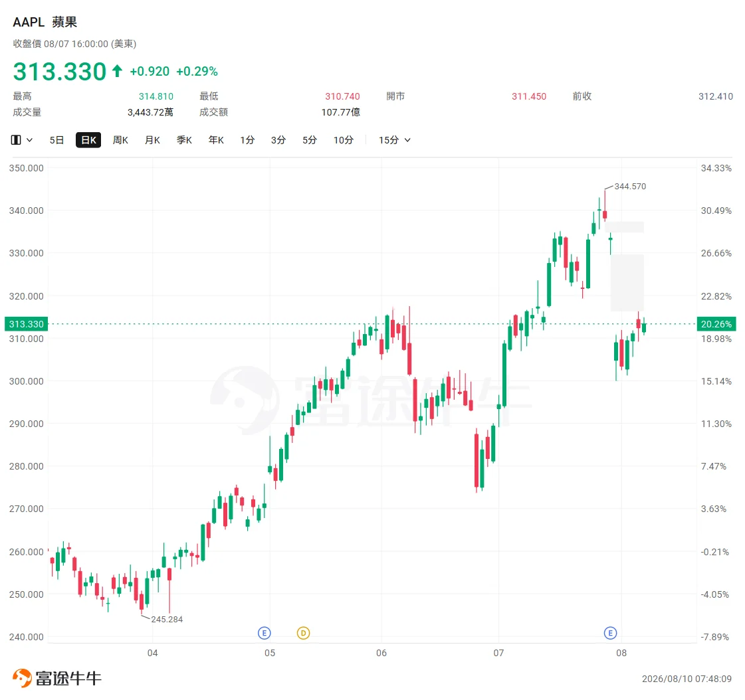Click the earnings E marker near 08
The width and height of the screenshot is (745, 700).
pos(610,633)
